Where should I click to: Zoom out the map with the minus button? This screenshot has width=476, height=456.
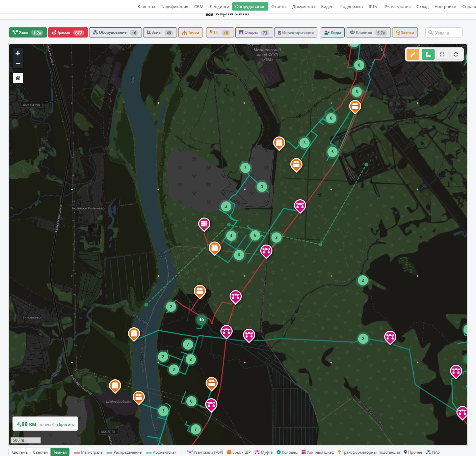[18, 63]
